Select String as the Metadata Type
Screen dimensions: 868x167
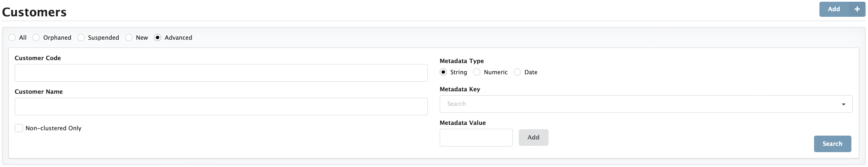(443, 72)
